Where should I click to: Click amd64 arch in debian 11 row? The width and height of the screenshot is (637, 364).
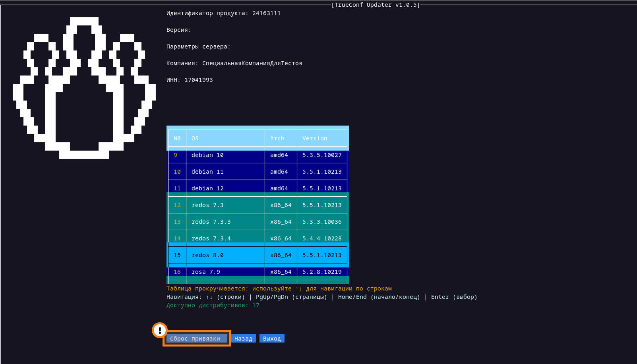pyautogui.click(x=279, y=172)
